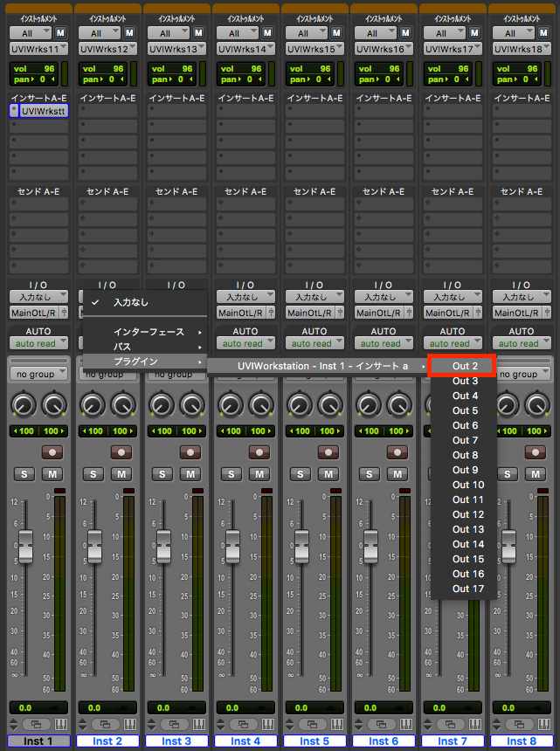Open no group selector on Inst 1
The width and height of the screenshot is (560, 751).
coord(38,374)
